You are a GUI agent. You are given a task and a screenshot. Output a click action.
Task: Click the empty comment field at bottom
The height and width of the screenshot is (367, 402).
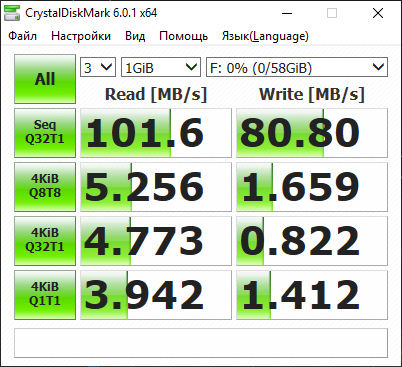201,343
